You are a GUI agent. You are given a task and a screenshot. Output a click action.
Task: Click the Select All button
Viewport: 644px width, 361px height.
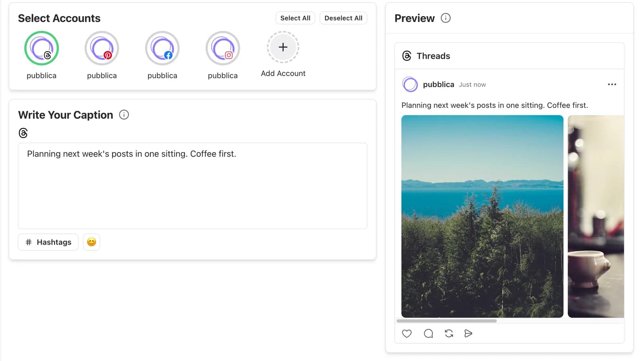click(x=295, y=18)
